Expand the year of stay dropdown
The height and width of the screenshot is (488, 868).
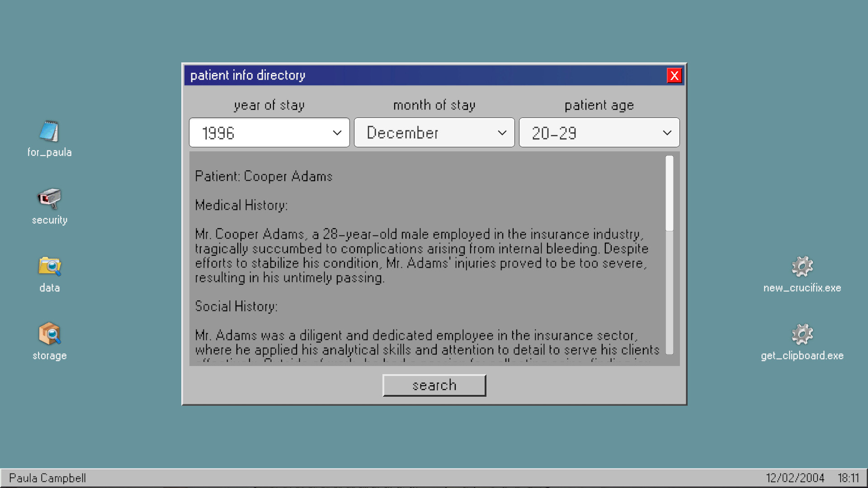[269, 133]
